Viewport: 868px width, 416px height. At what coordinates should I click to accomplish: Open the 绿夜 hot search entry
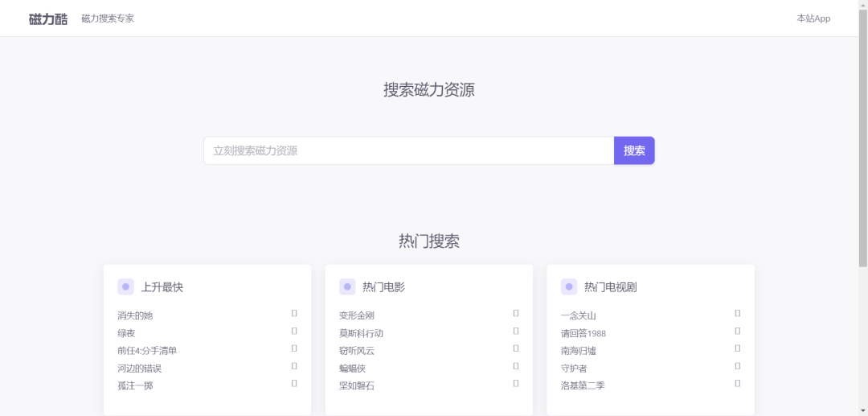point(126,333)
